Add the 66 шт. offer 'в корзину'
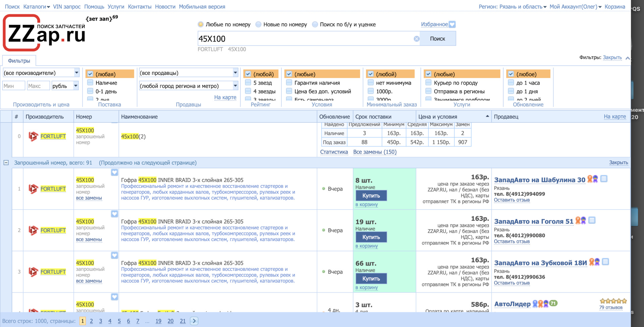 pyautogui.click(x=367, y=287)
